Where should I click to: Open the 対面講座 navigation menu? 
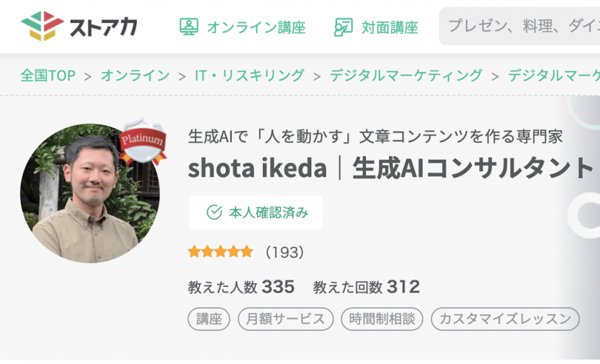pos(390,28)
